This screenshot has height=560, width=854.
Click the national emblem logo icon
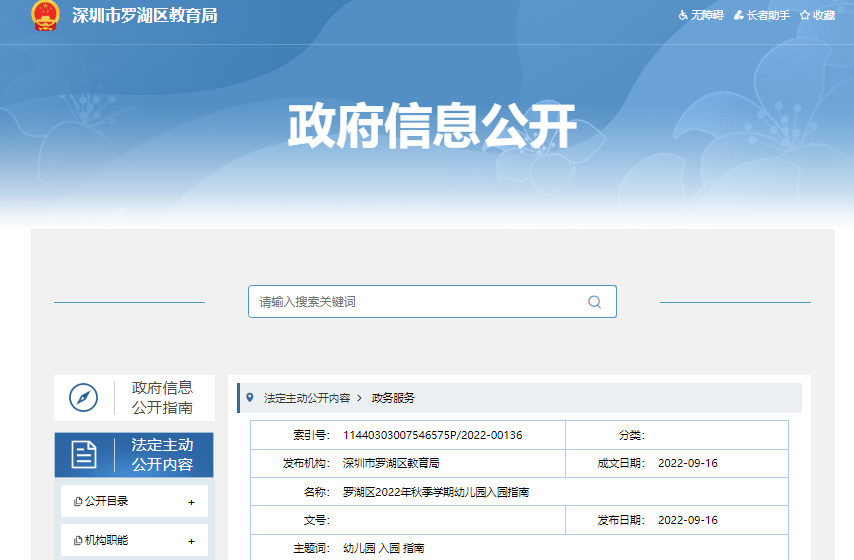(44, 15)
